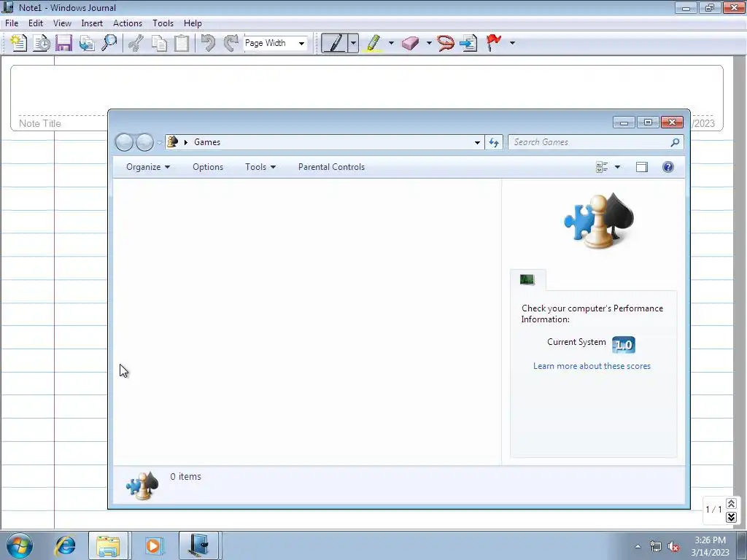The height and width of the screenshot is (560, 747).
Task: Open Internet Explorer from the taskbar
Action: pos(65,545)
